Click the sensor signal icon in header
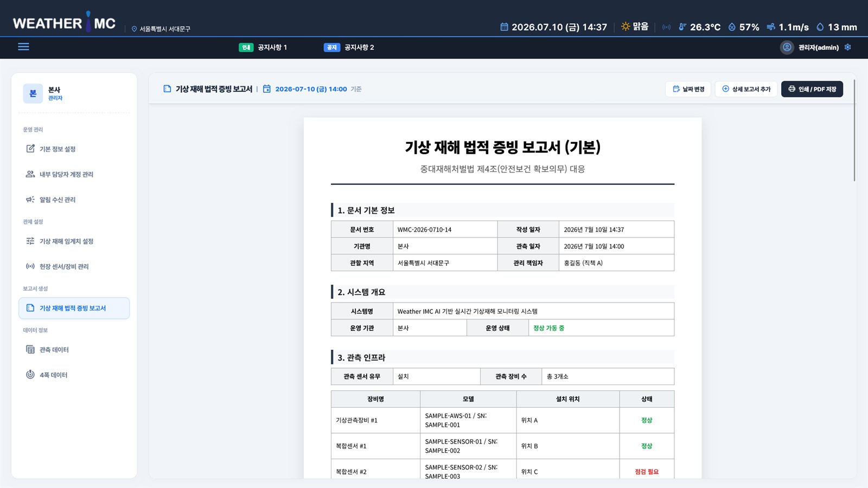 pos(666,27)
